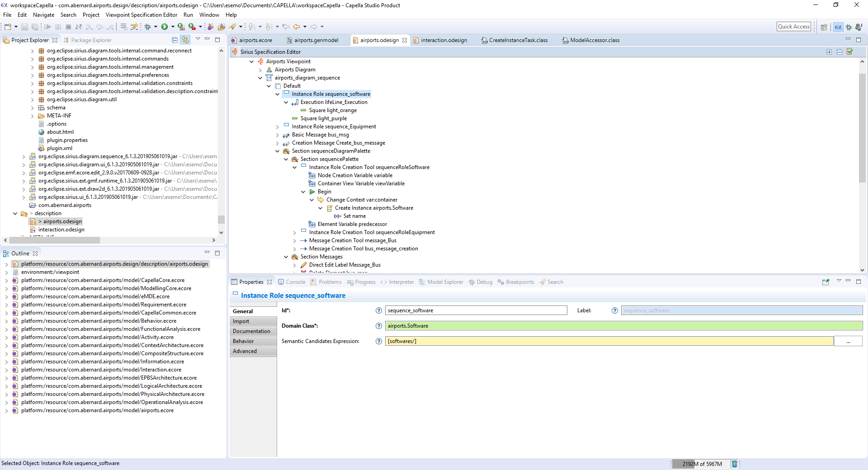Click the Sirius editor vertical scrollbar
Screen dimensions: 868x470
862,128
